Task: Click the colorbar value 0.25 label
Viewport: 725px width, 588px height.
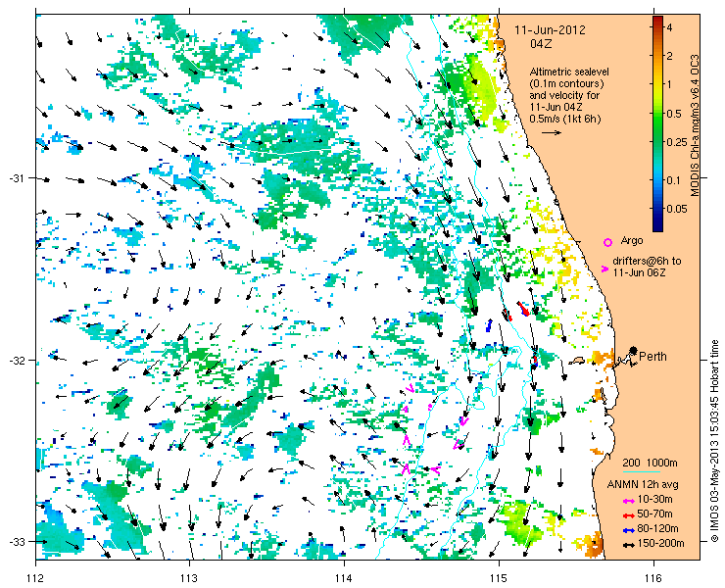Action: [x=677, y=142]
